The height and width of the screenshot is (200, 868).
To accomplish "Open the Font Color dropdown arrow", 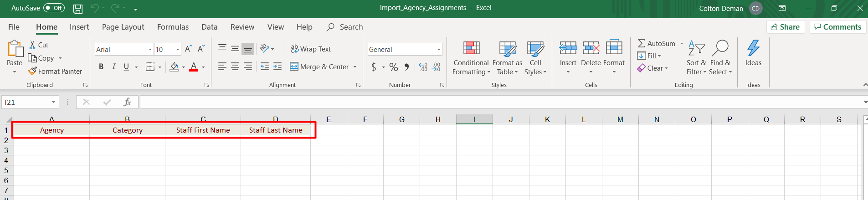I will (x=203, y=67).
